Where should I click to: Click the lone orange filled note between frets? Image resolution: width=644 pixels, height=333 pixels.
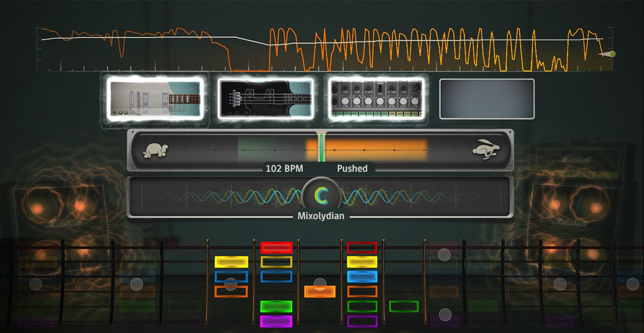pyautogui.click(x=319, y=291)
